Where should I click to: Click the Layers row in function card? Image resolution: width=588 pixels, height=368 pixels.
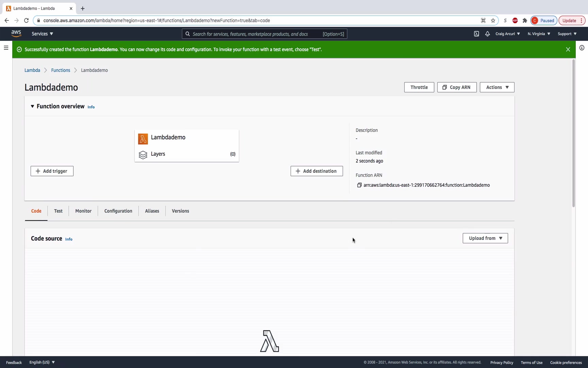[x=187, y=154]
